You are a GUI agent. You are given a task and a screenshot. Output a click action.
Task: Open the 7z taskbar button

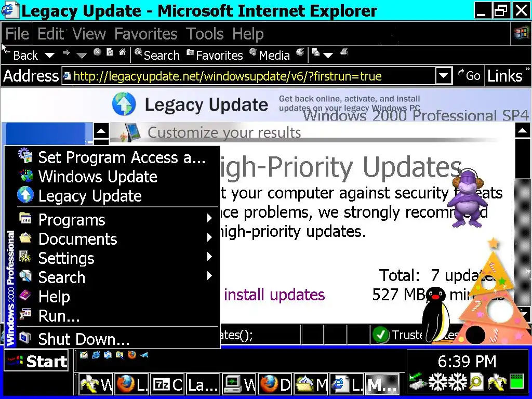[x=167, y=384]
